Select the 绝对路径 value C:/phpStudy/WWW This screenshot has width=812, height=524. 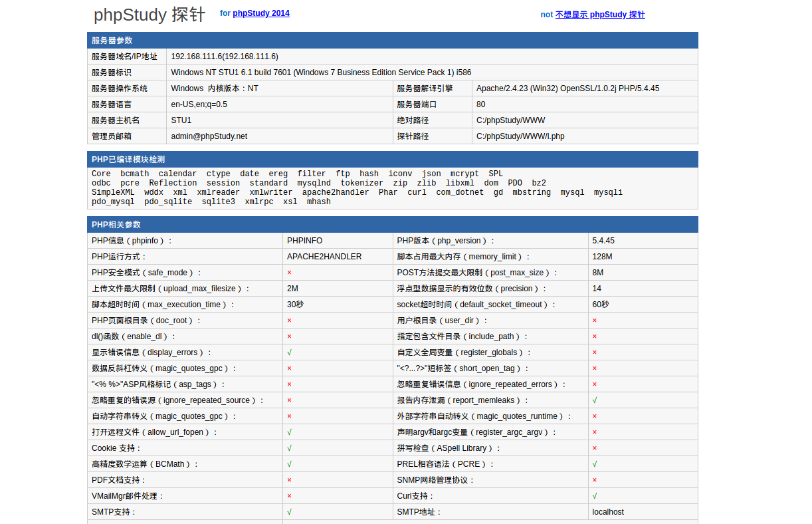(511, 120)
